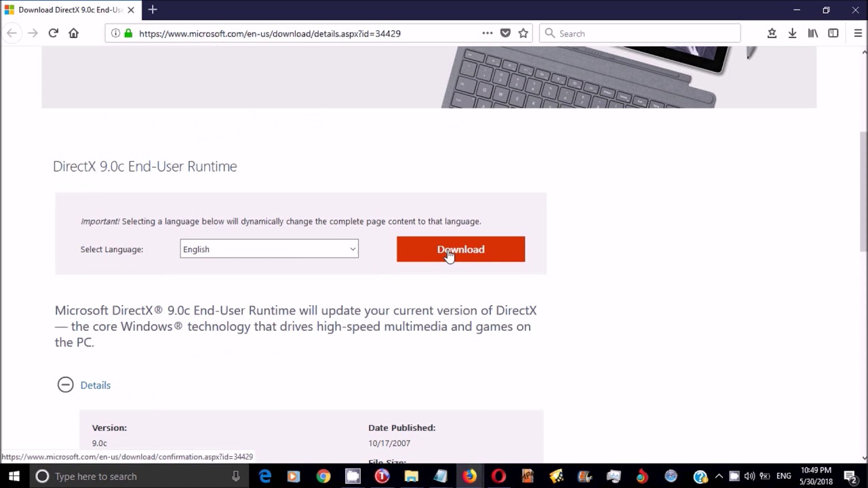
Task: Go back to the previous page
Action: [12, 33]
